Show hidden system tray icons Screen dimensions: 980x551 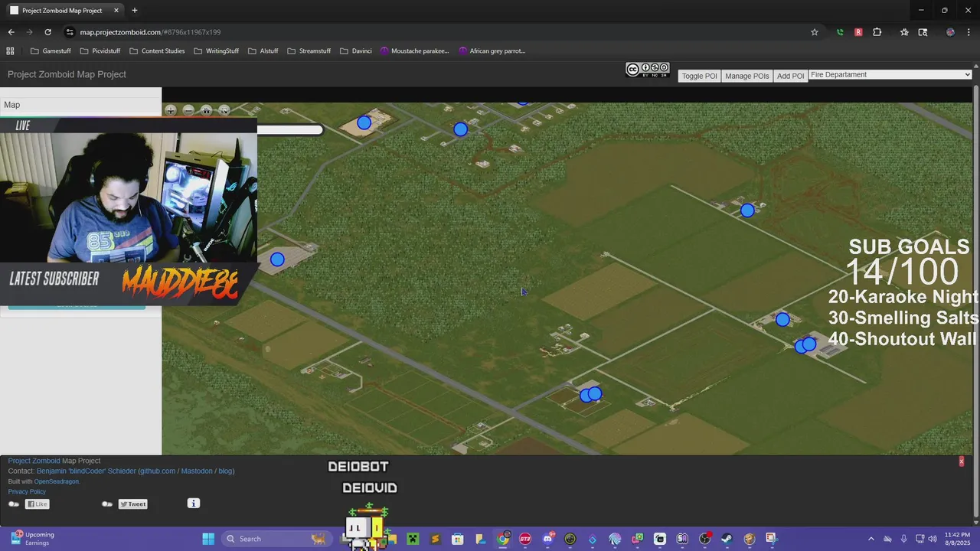871,539
